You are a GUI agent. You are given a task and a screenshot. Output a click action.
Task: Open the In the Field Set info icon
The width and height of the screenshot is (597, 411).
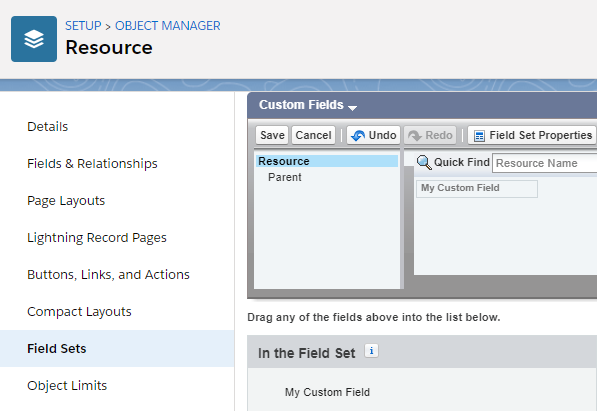coord(371,351)
